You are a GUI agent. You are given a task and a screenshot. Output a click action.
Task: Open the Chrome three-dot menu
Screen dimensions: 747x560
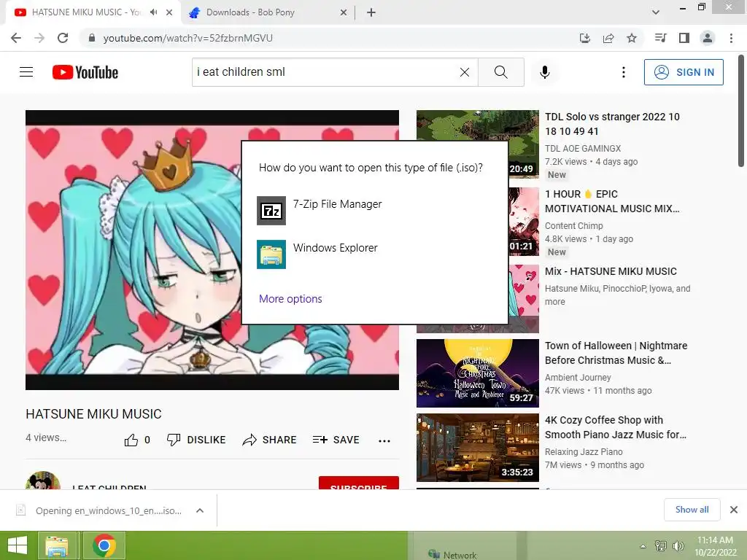(x=731, y=38)
